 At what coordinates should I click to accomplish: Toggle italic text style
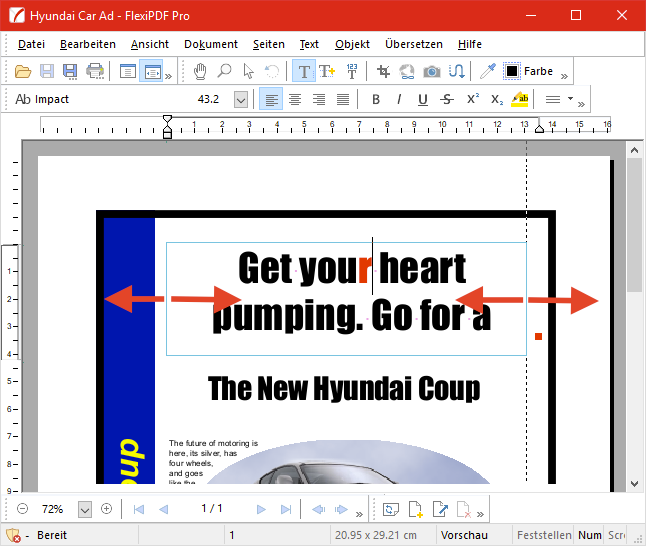[x=399, y=99]
